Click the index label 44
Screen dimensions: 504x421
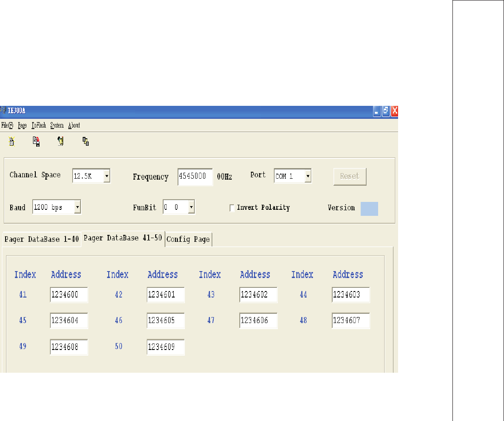(303, 294)
